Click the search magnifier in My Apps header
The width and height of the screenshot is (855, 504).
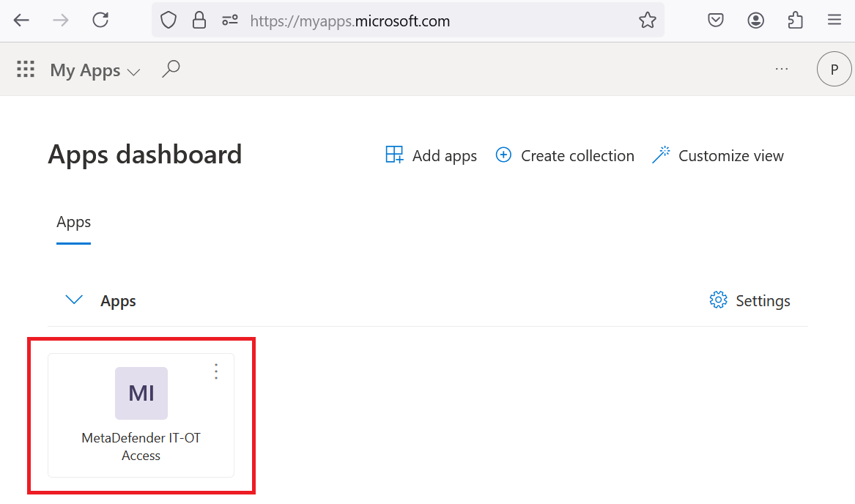point(171,70)
